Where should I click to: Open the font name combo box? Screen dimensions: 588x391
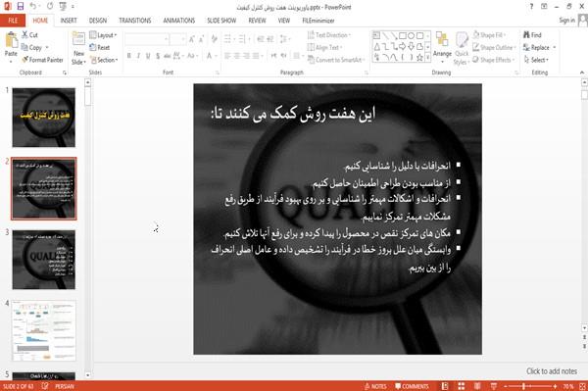(x=146, y=38)
